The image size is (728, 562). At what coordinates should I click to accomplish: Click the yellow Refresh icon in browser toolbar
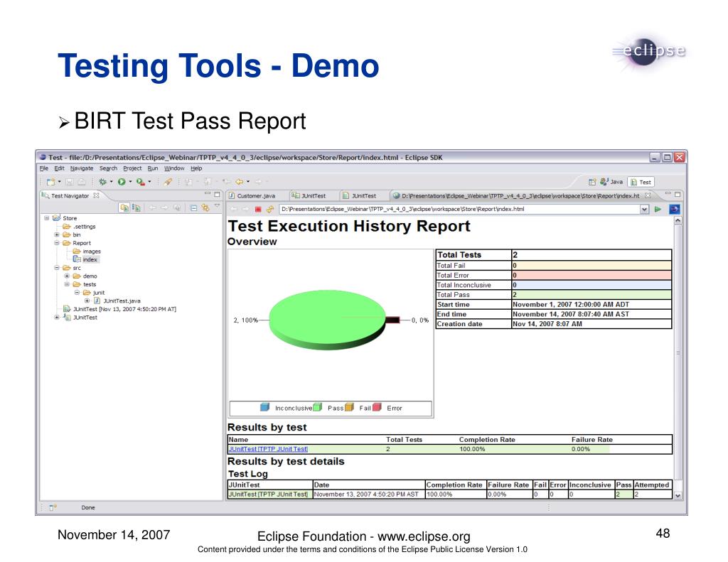[269, 210]
